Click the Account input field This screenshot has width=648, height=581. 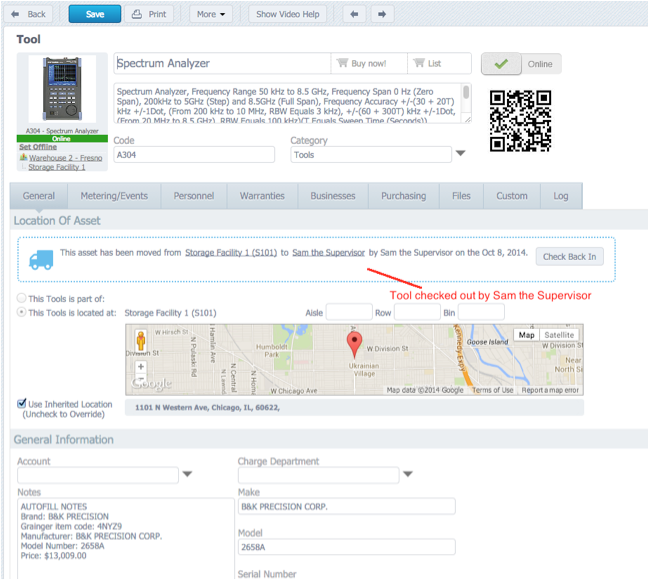98,475
